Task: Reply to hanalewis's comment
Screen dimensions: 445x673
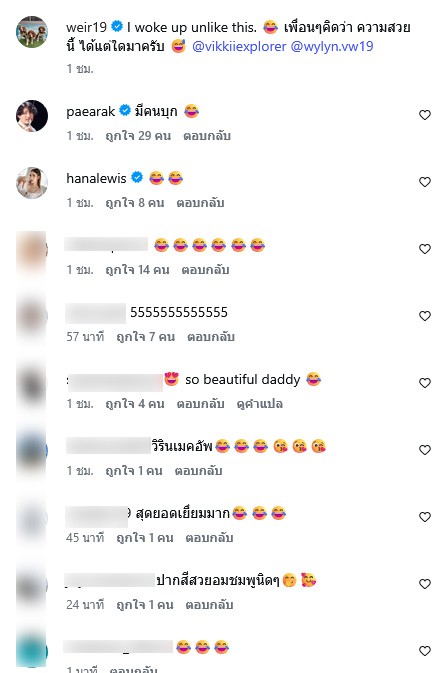Action: 200,203
